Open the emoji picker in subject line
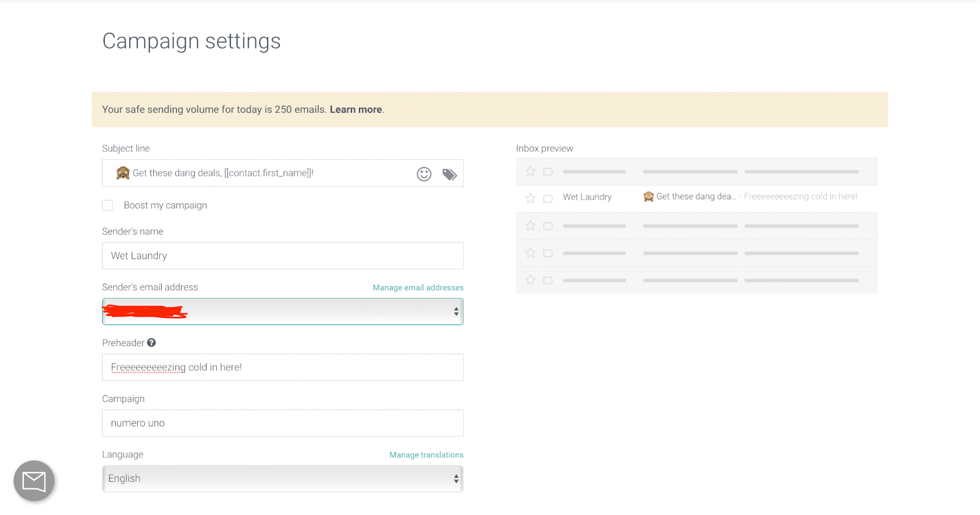The height and width of the screenshot is (515, 980). [x=424, y=174]
